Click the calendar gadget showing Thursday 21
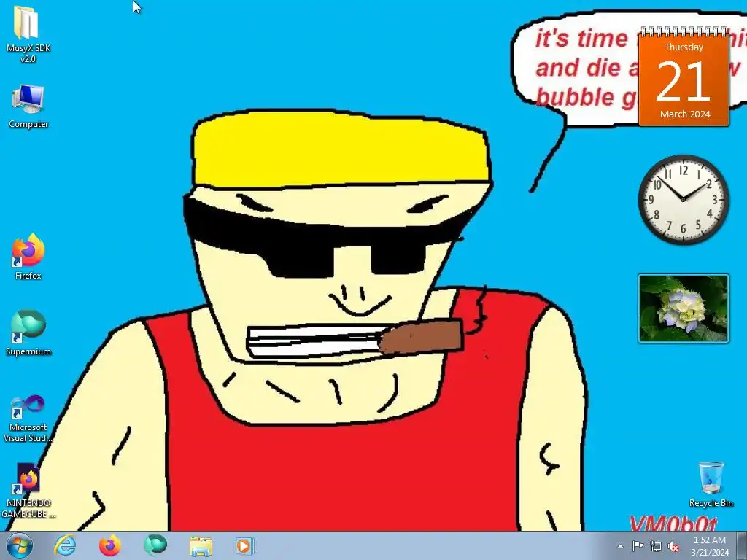This screenshot has height=560, width=747. pos(684,77)
